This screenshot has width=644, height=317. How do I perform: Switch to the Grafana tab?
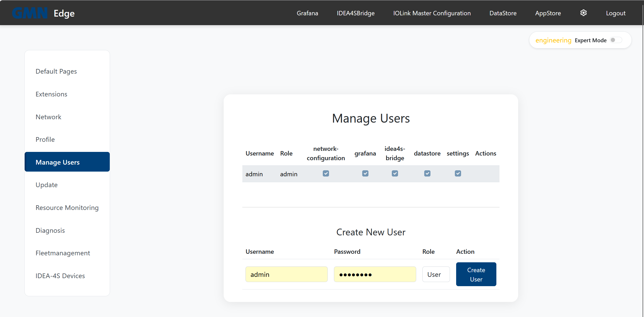[x=307, y=13]
